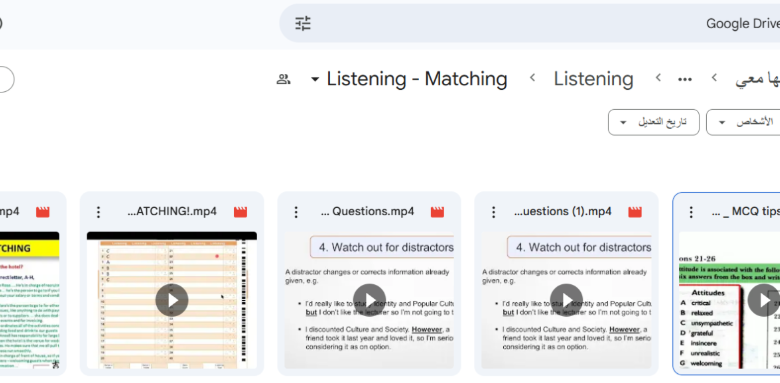Play the MCQ tips video preview

764,300
